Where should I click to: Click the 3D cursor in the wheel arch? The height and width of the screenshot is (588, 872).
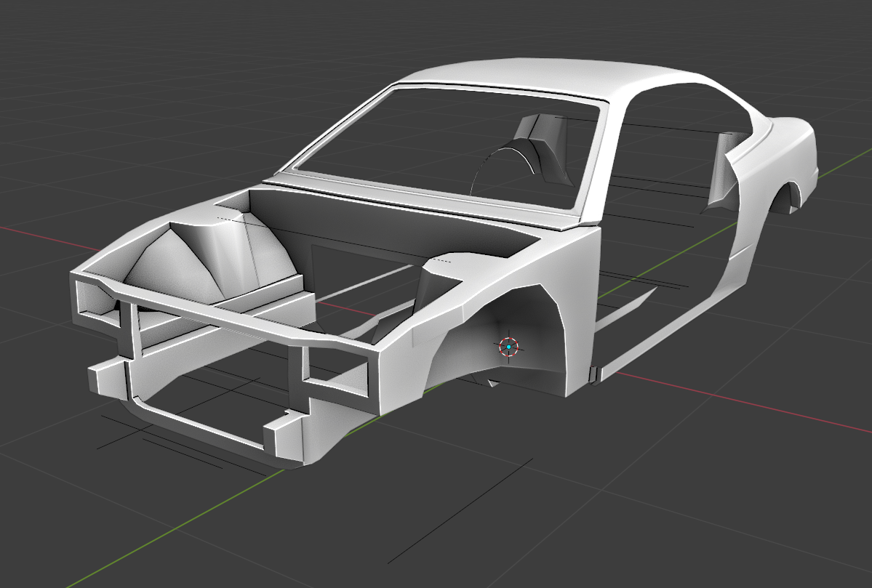(508, 347)
